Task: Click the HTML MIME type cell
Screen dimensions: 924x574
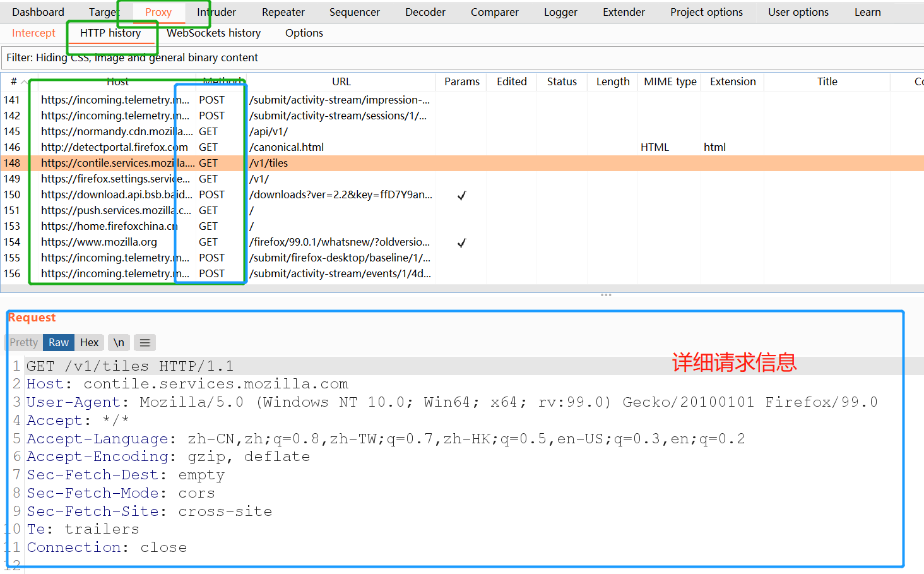Action: coord(654,147)
